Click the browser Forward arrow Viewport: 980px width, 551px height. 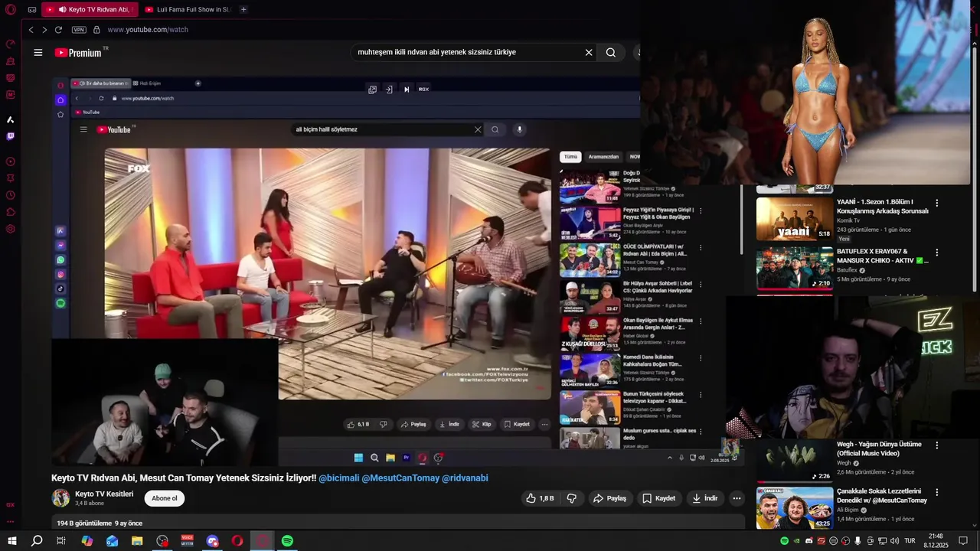point(44,30)
